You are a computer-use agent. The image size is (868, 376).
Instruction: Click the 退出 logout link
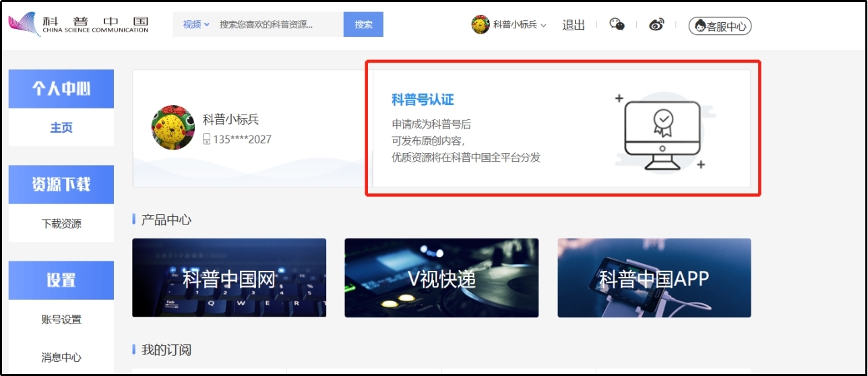click(573, 25)
